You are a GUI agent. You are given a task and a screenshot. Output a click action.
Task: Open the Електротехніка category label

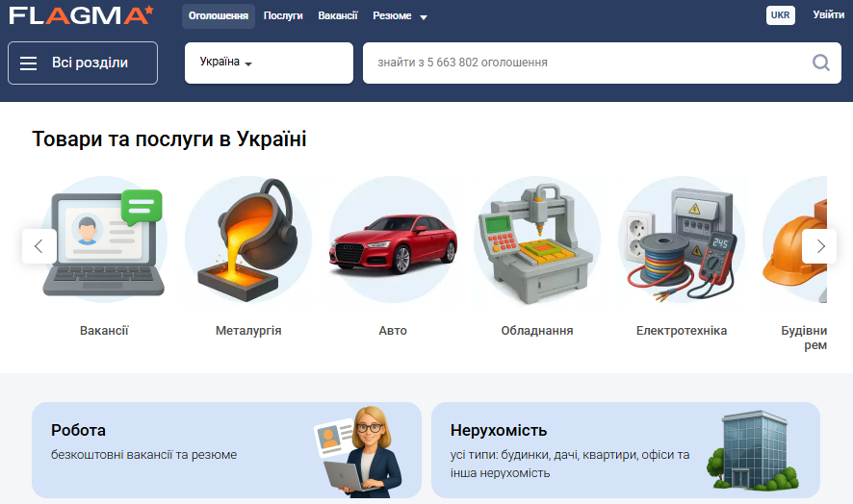(682, 331)
